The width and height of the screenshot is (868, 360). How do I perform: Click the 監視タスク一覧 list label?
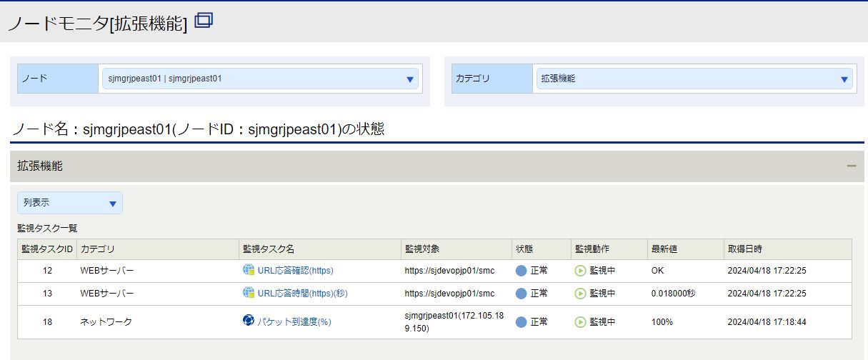pos(47,228)
